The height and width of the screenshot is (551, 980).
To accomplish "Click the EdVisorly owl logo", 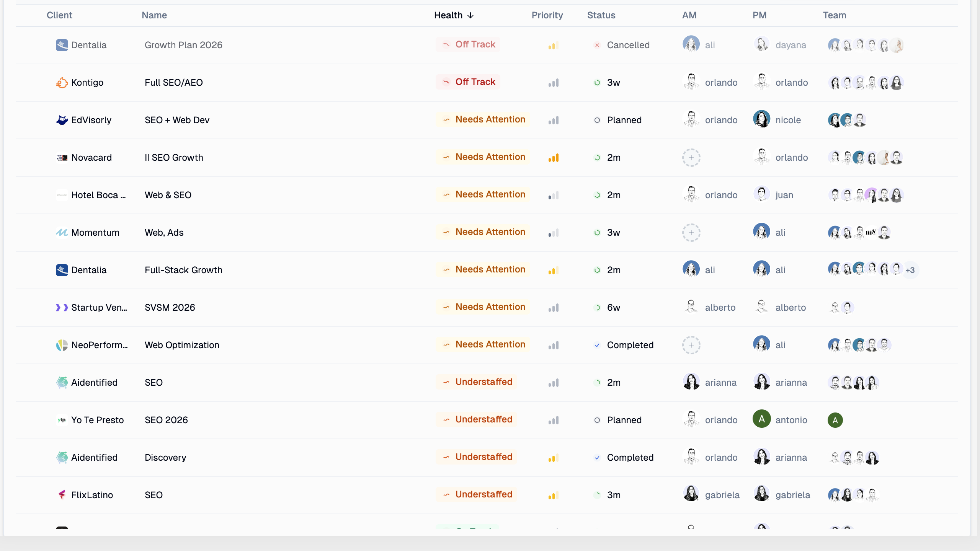I will coord(62,120).
